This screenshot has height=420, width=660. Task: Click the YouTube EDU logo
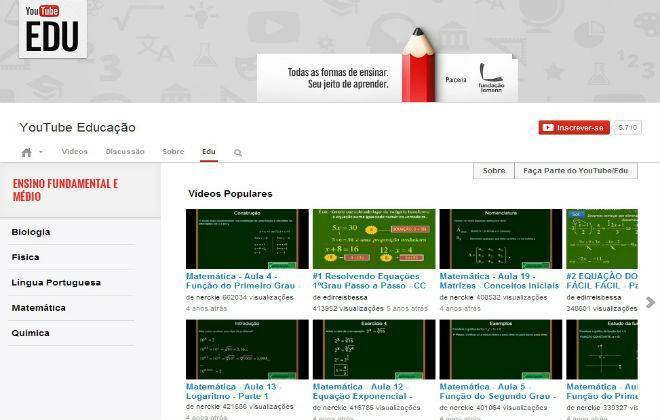click(x=53, y=29)
